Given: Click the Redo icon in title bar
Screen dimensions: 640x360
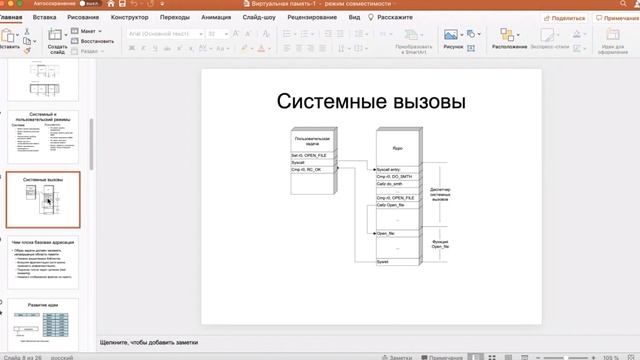Looking at the screenshot, I should coord(150,4).
